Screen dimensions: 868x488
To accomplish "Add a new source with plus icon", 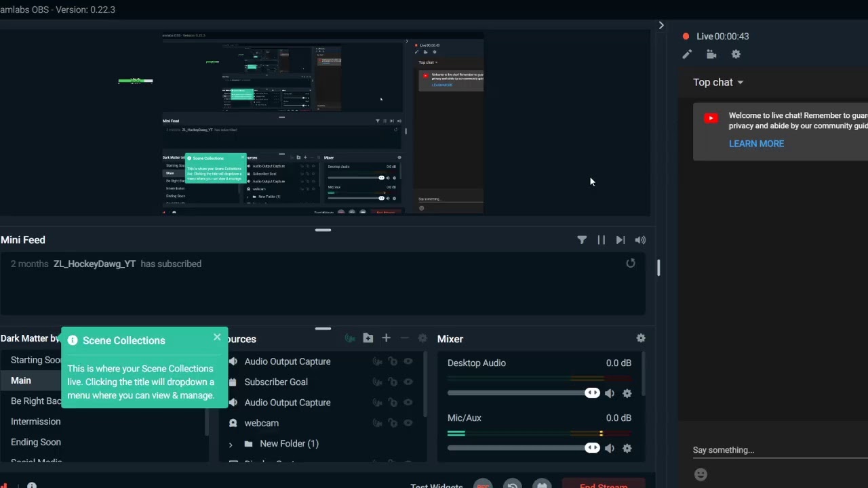I will click(386, 338).
